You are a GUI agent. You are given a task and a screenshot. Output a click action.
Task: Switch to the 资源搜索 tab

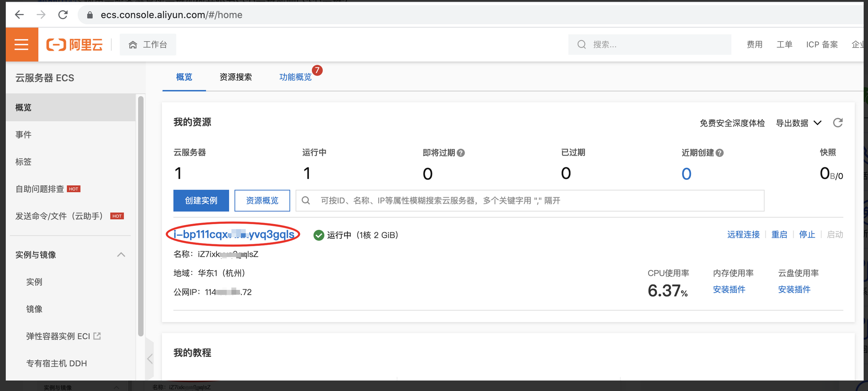pos(236,77)
